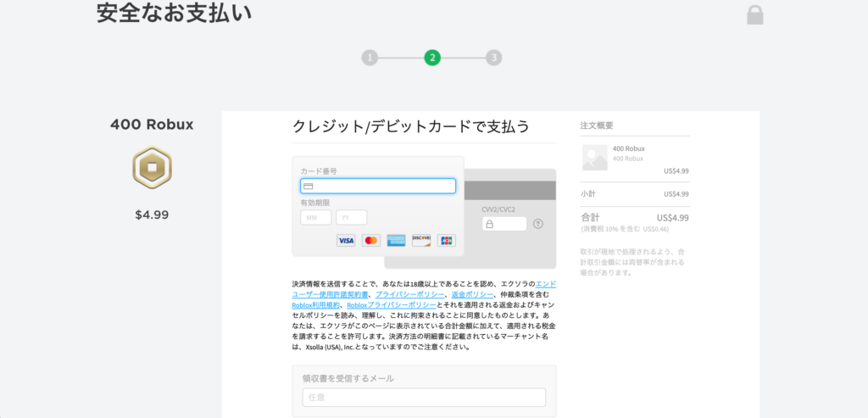Click the 400 Robux item name in summary
Image resolution: width=868 pixels, height=418 pixels.
click(x=628, y=148)
